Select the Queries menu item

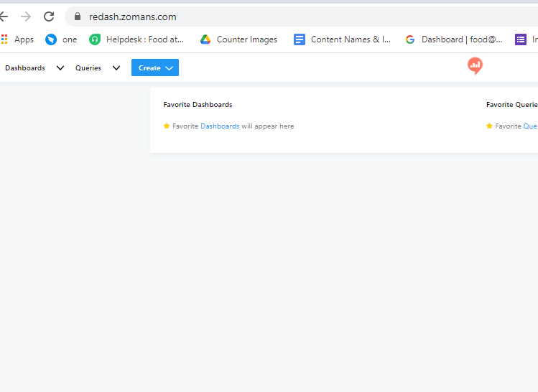pyautogui.click(x=88, y=68)
